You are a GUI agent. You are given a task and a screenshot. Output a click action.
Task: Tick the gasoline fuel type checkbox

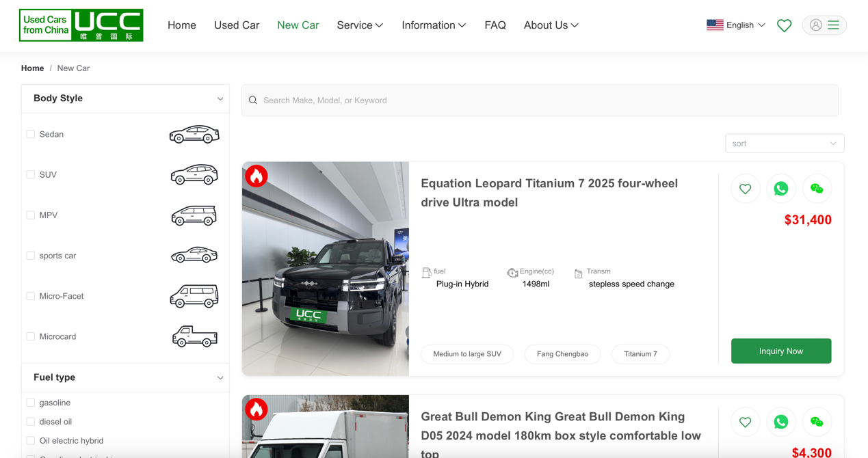pyautogui.click(x=31, y=403)
